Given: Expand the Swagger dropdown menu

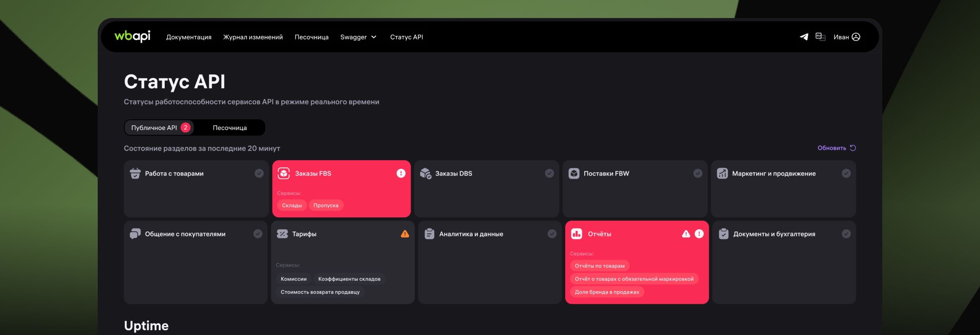Looking at the screenshot, I should [x=358, y=37].
